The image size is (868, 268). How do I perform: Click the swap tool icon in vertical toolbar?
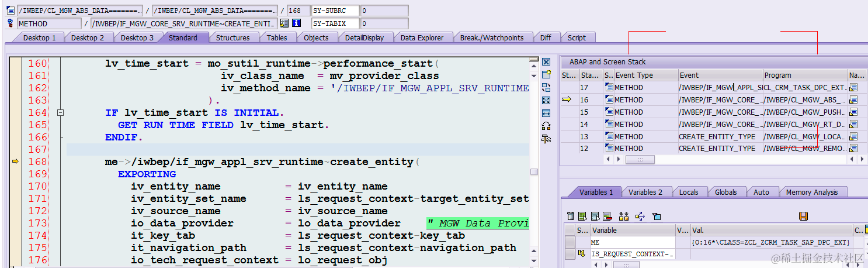tap(546, 87)
